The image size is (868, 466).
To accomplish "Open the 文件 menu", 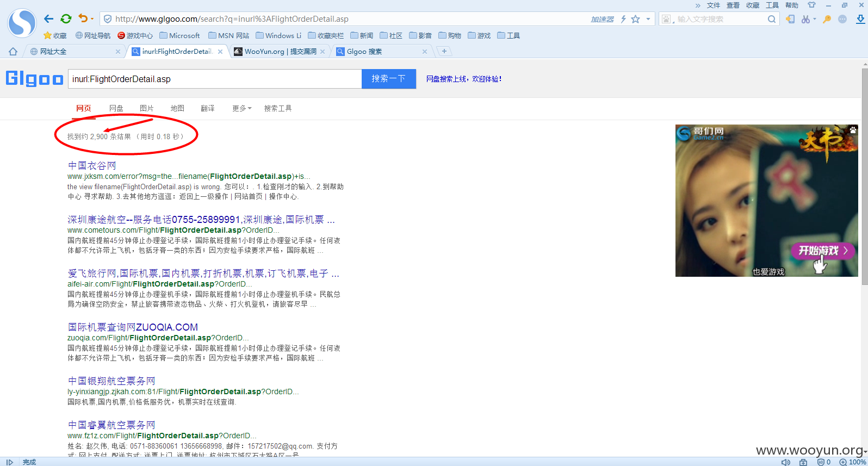I will (714, 5).
